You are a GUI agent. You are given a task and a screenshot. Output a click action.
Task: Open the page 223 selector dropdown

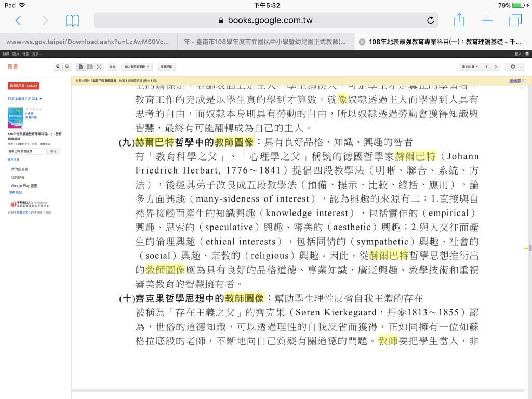(x=470, y=66)
